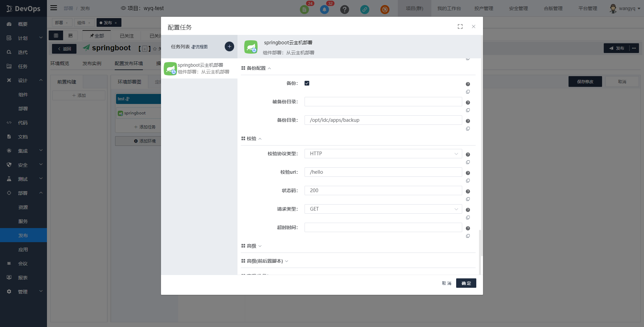Click the fullscreen icon on 配置任务 dialog
Viewport: 644px width, 327px height.
pyautogui.click(x=460, y=26)
